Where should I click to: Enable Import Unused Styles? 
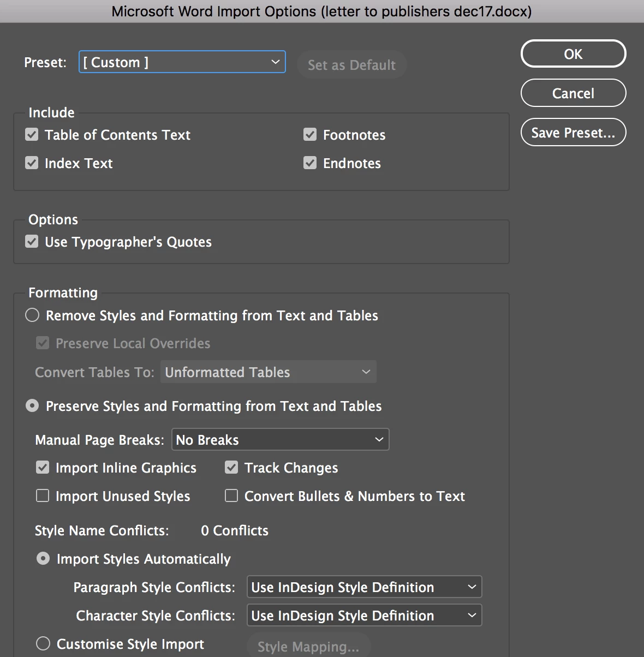tap(43, 495)
